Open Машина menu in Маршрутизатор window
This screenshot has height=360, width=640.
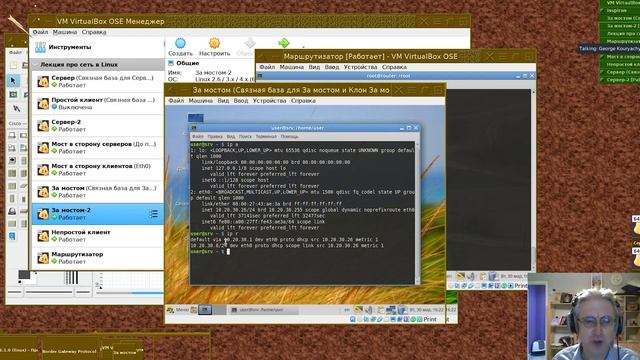(291, 67)
